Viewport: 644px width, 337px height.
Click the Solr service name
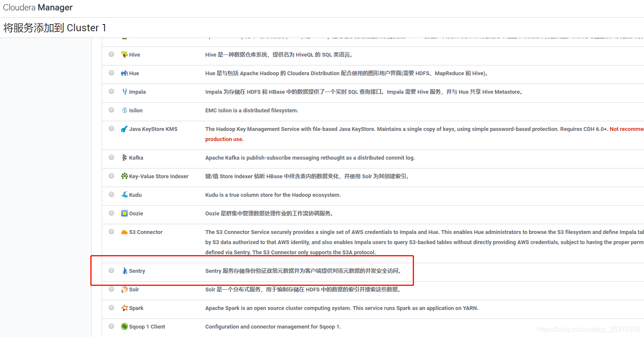(134, 289)
